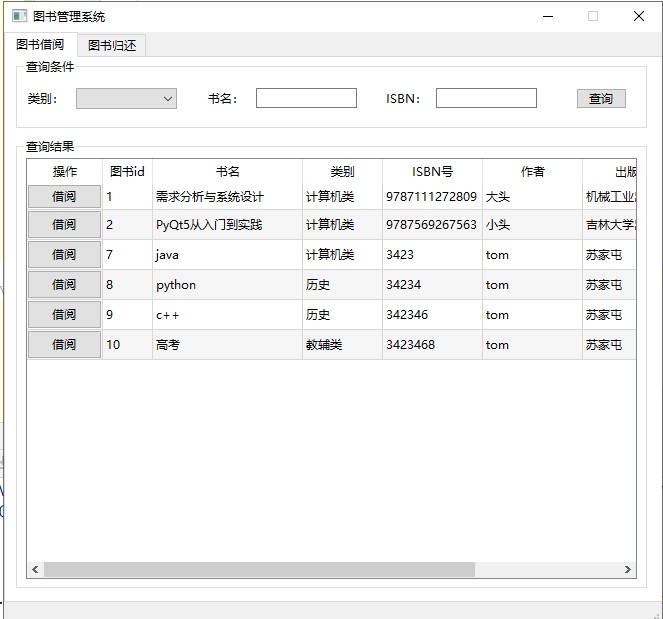Image resolution: width=663 pixels, height=619 pixels.
Task: Focus the ISBN input field
Action: 486,98
